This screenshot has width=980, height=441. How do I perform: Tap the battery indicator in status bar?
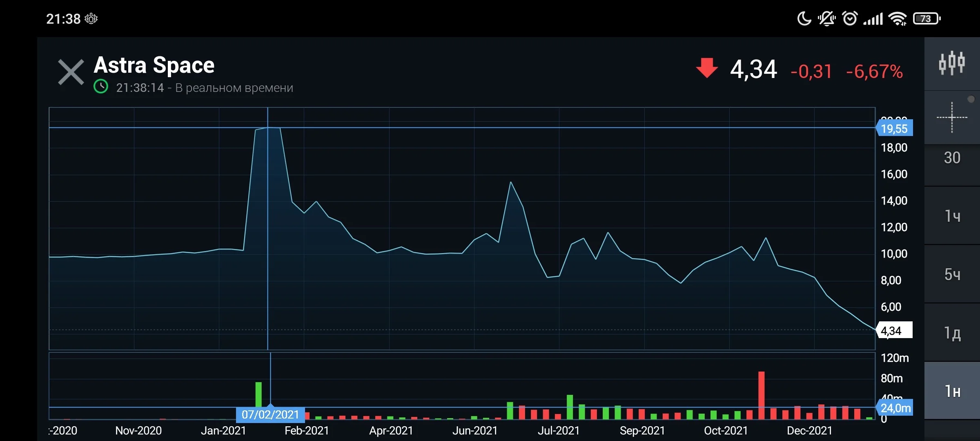tap(927, 18)
